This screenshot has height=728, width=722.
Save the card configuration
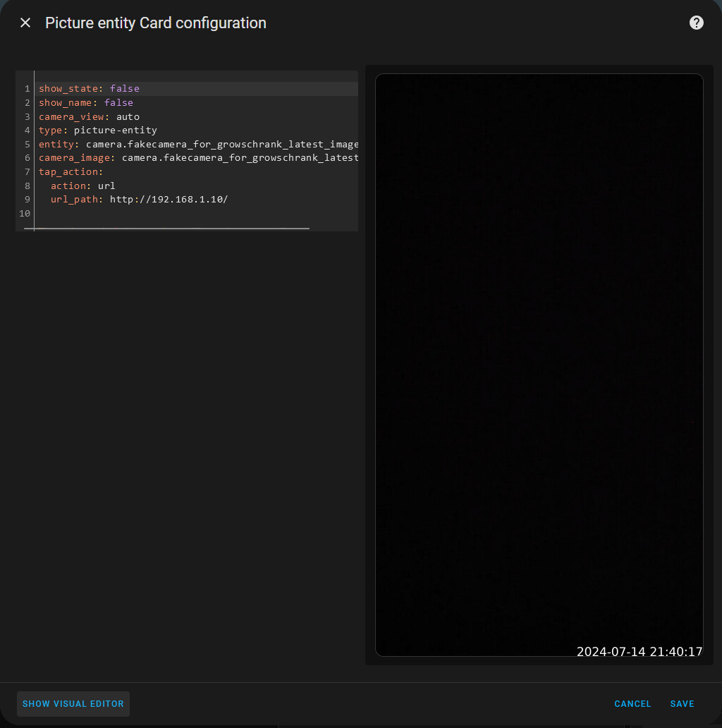click(x=682, y=703)
